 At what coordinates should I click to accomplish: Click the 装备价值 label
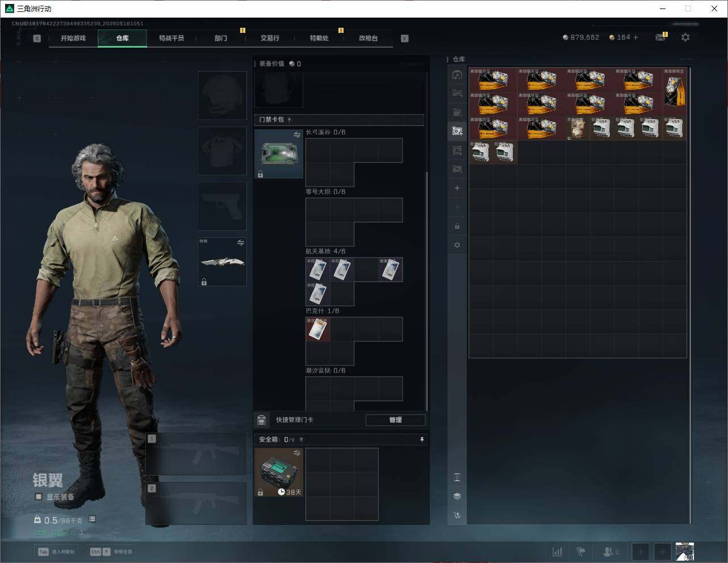pyautogui.click(x=271, y=64)
